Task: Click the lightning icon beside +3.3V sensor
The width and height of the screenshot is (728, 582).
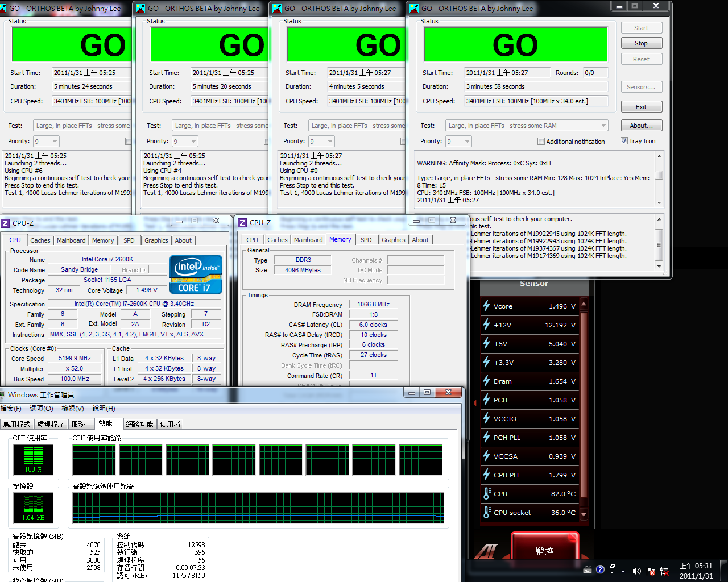Action: tap(486, 362)
